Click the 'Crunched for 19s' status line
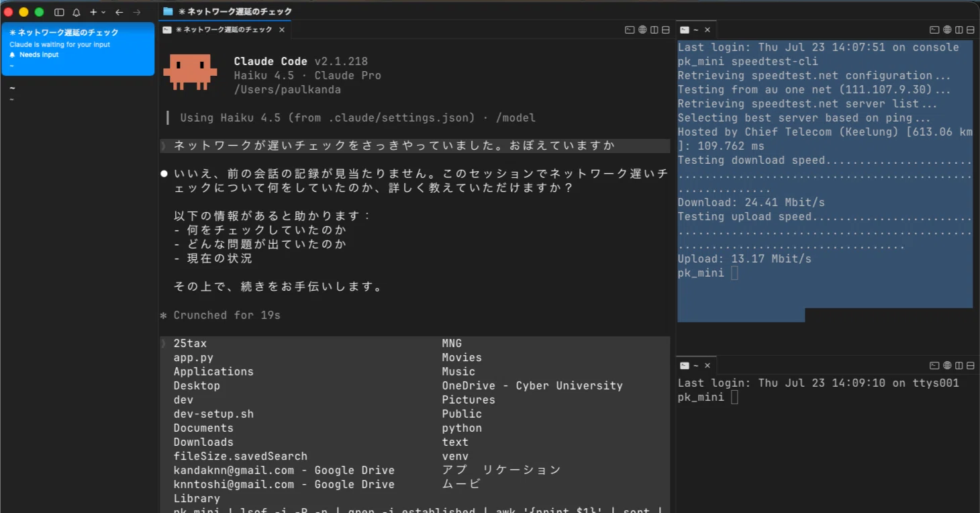The width and height of the screenshot is (980, 513). point(227,315)
